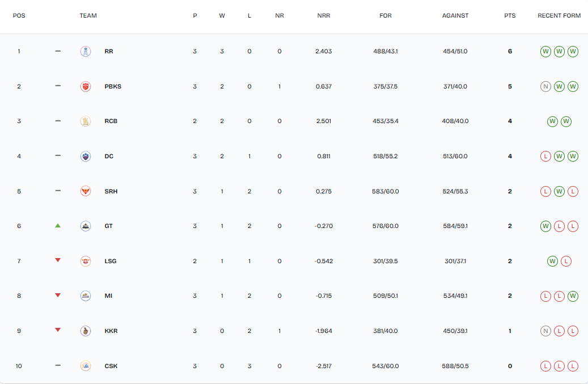Click GT's green upward position arrow
This screenshot has width=588, height=384.
(x=58, y=226)
